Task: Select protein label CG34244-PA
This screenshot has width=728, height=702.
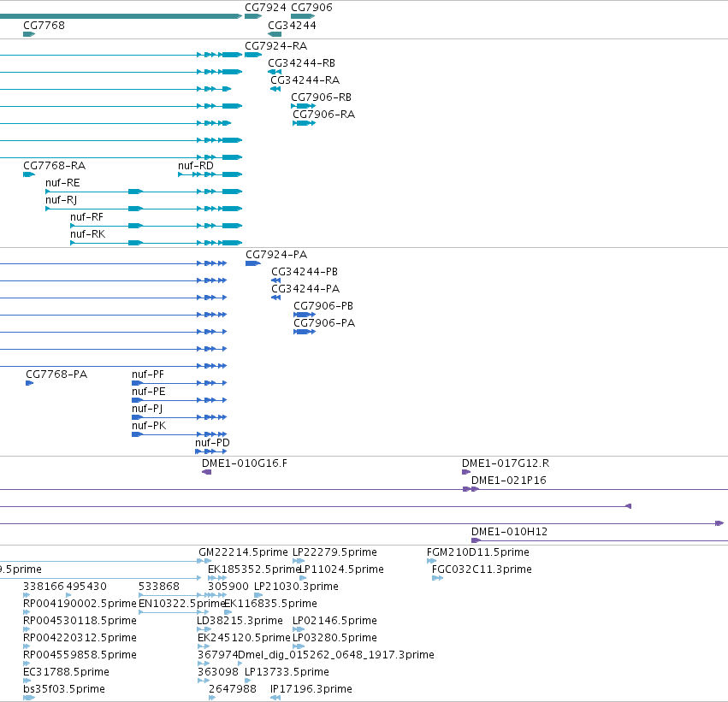Action: [305, 289]
